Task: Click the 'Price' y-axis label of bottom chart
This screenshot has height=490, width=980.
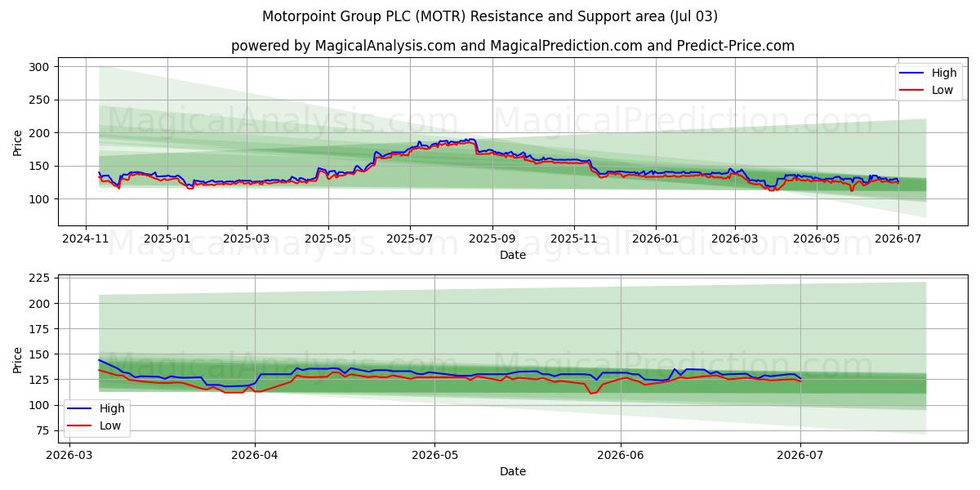Action: coord(18,359)
